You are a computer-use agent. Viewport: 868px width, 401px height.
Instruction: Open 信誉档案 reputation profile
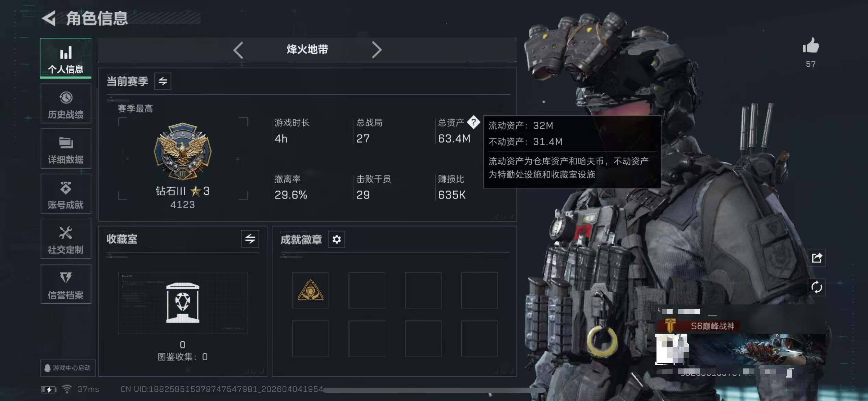point(66,284)
